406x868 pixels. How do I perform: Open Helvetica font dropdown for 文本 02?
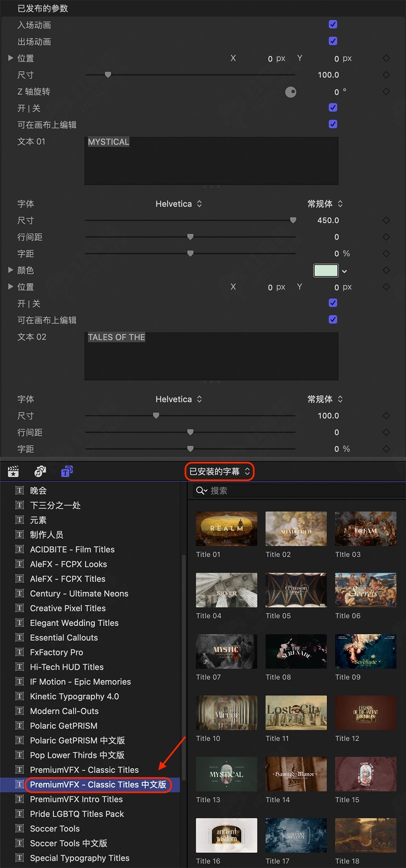pos(179,399)
